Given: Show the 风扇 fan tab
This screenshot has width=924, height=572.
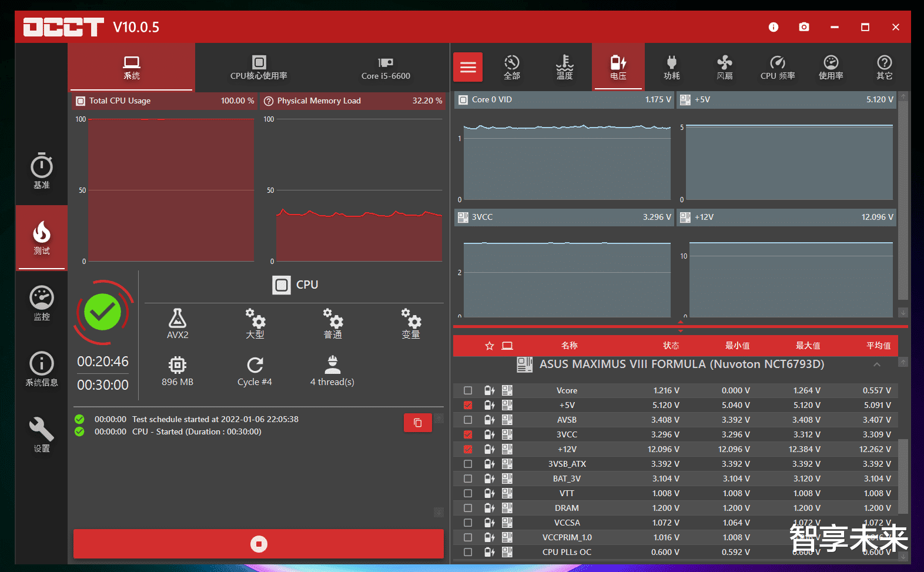Looking at the screenshot, I should point(725,67).
